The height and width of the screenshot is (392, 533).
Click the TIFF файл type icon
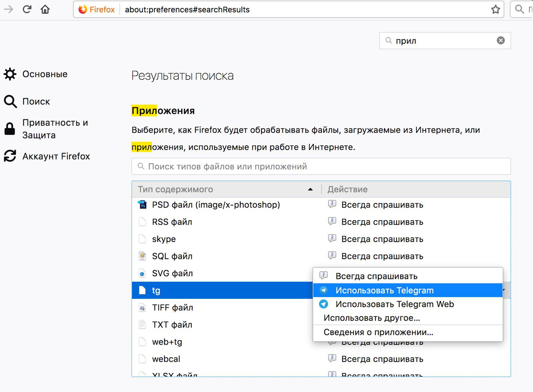point(142,308)
